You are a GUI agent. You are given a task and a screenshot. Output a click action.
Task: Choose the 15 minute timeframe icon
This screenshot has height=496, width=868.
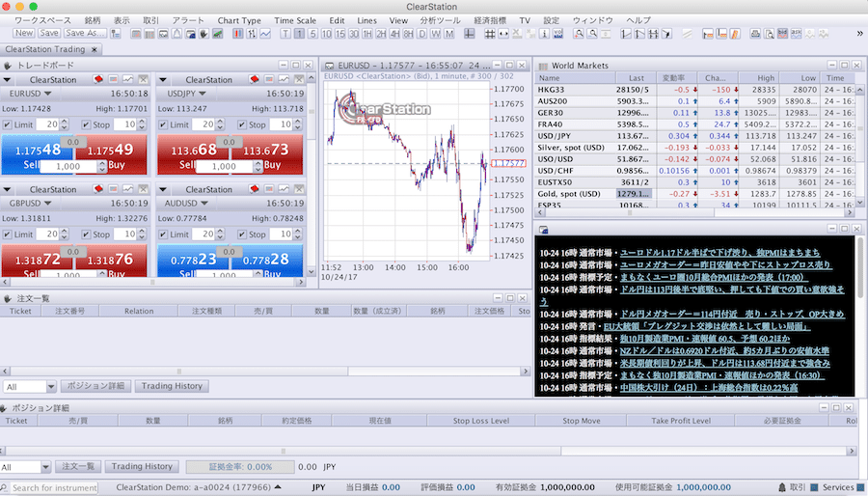pyautogui.click(x=339, y=34)
